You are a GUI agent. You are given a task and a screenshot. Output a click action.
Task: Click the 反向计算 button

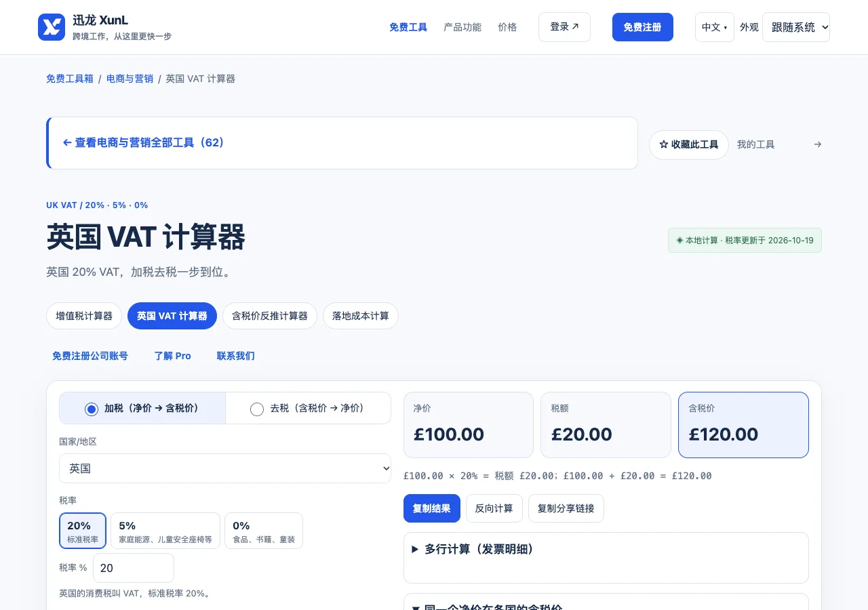pos(494,508)
